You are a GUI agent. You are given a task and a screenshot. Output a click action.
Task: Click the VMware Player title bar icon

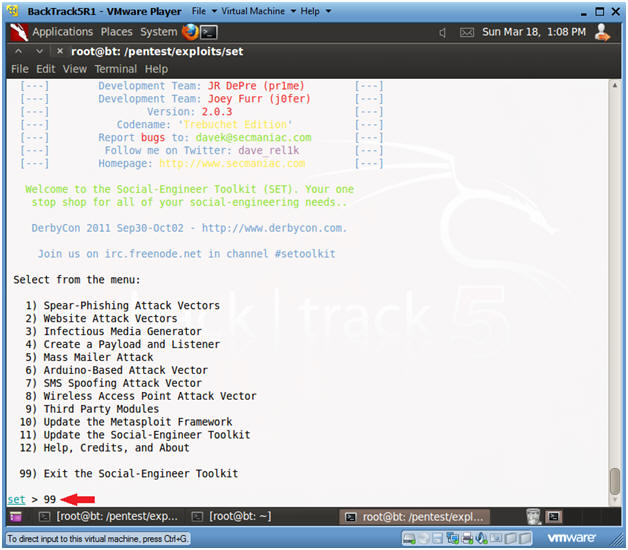(x=13, y=11)
